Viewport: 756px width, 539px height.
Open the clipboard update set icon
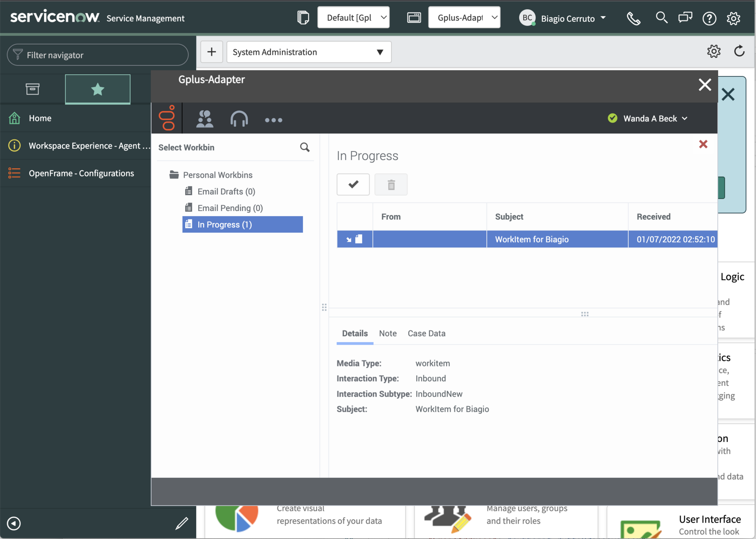point(303,18)
